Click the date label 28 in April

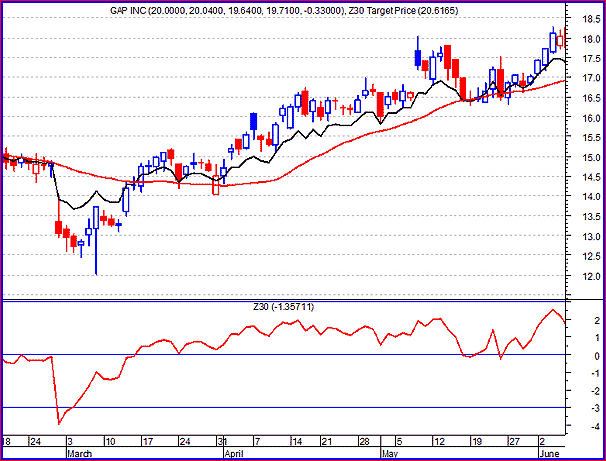[364, 441]
